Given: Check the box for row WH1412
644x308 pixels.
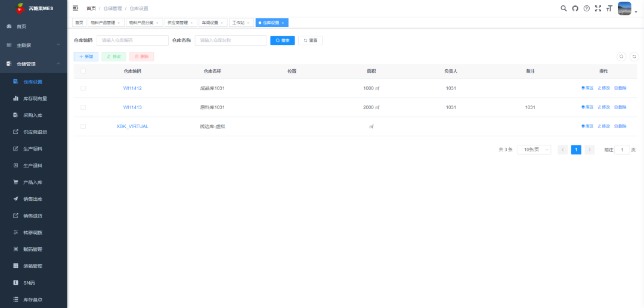Looking at the screenshot, I should [x=83, y=88].
